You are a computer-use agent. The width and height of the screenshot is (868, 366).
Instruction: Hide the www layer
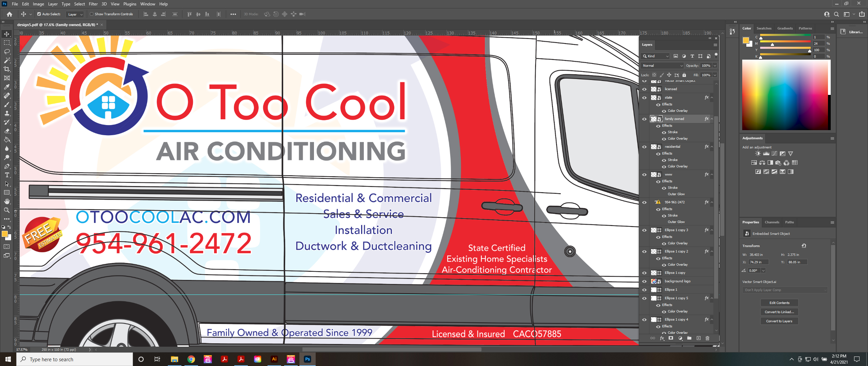(x=644, y=175)
